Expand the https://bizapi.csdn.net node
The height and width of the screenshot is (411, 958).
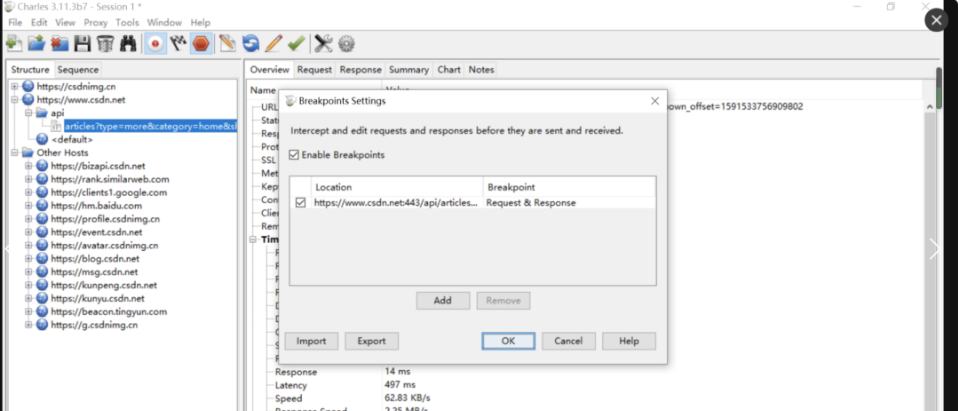(x=28, y=166)
